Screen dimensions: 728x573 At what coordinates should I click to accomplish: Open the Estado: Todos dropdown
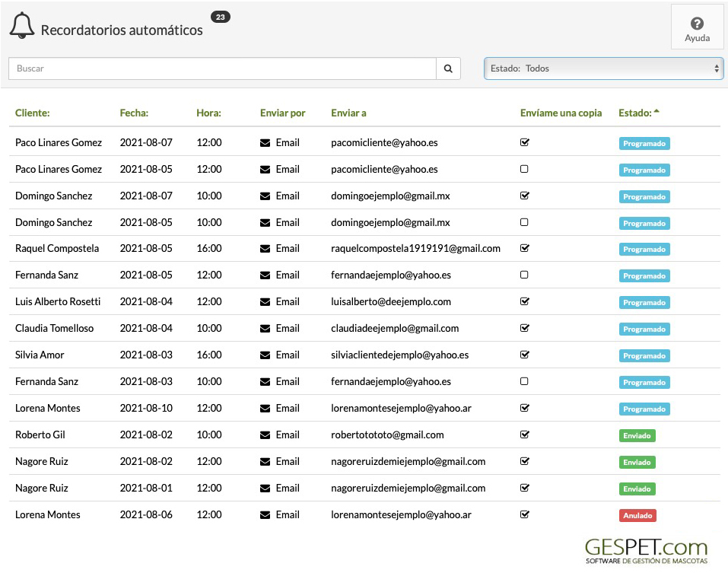point(603,68)
